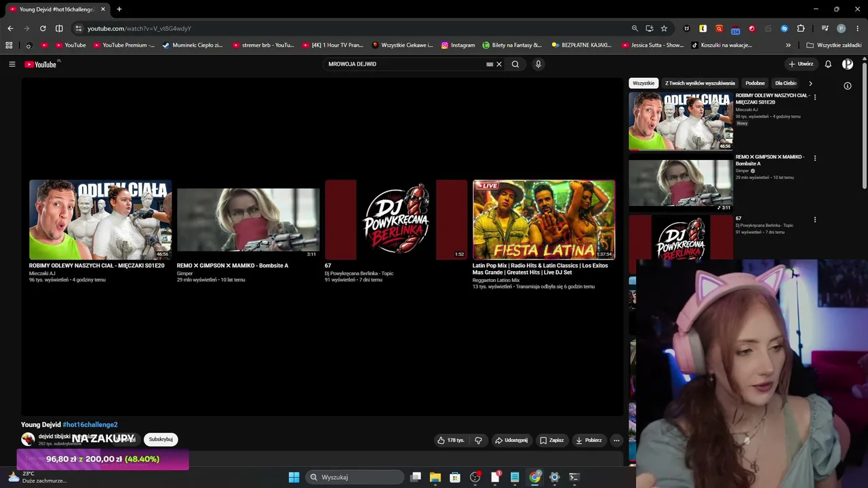Screen dimensions: 868x488
Task: Go to YouTube home via logo
Action: point(41,64)
